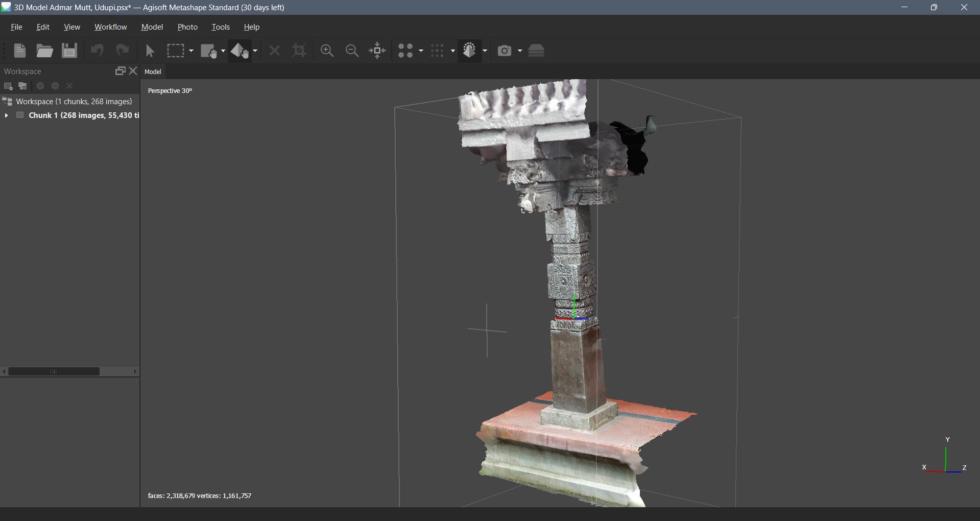980x521 pixels.
Task: Choose the Rectangle Selection tool icon
Action: pyautogui.click(x=176, y=51)
